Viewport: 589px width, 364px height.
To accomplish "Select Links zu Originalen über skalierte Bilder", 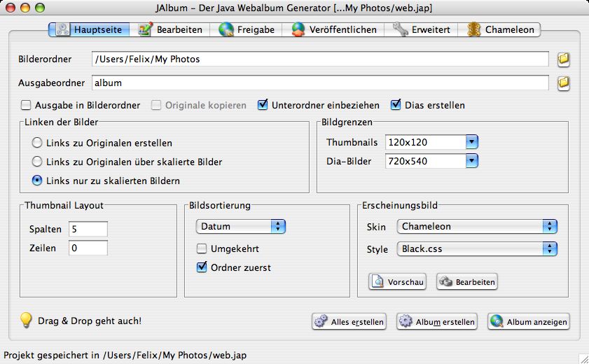I will [x=37, y=162].
